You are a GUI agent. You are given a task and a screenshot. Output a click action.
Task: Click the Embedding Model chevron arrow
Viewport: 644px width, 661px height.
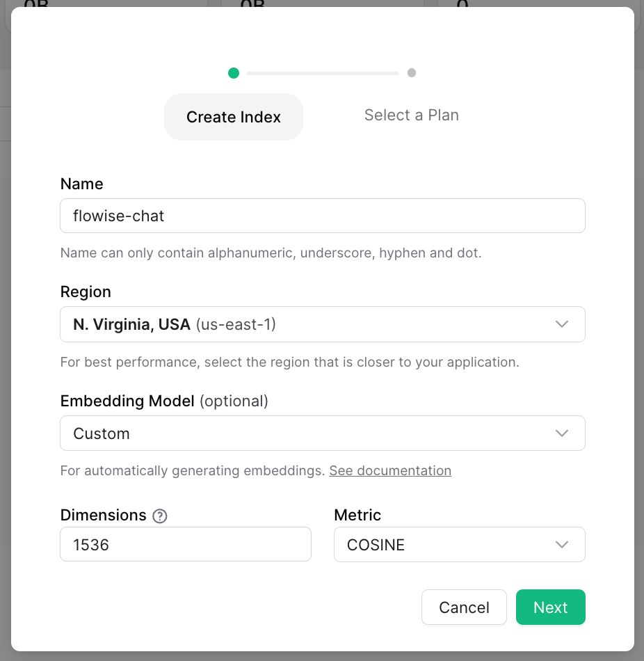coord(562,433)
